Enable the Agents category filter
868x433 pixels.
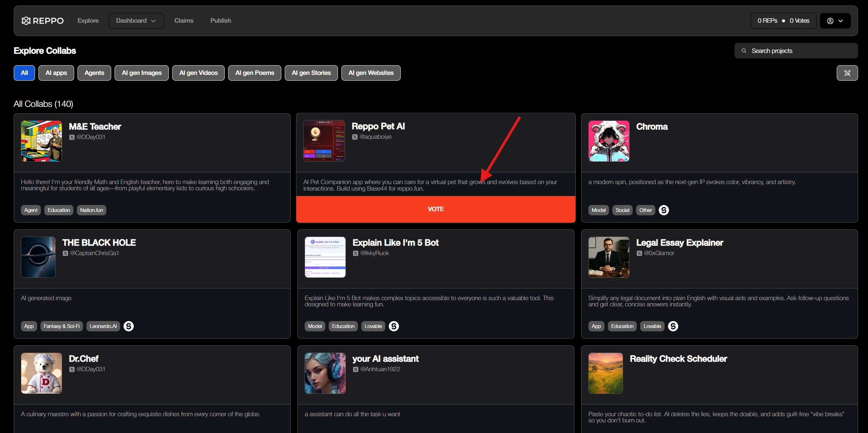coord(94,73)
